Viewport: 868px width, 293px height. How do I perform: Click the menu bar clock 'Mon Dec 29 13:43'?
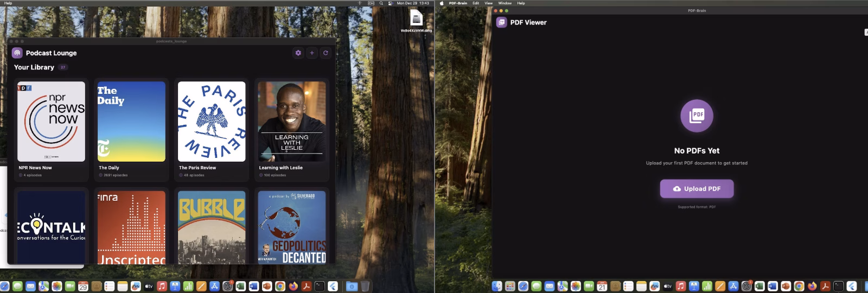point(413,3)
